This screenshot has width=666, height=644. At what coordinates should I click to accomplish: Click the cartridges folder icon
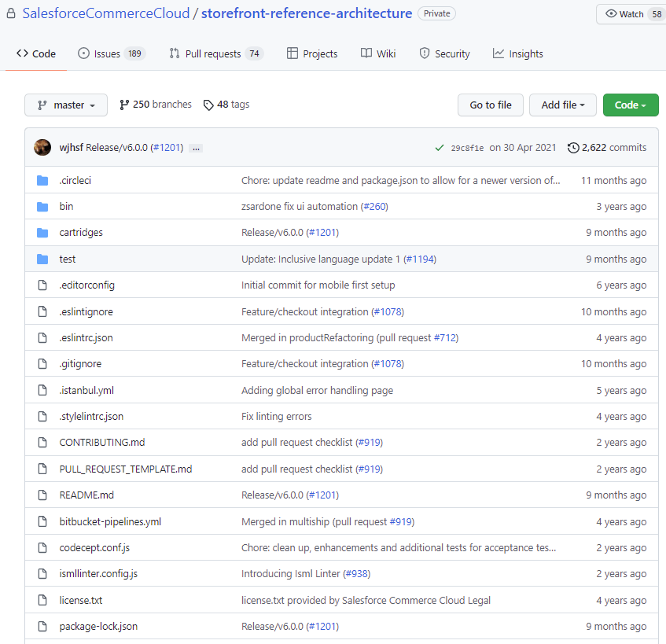(x=42, y=233)
